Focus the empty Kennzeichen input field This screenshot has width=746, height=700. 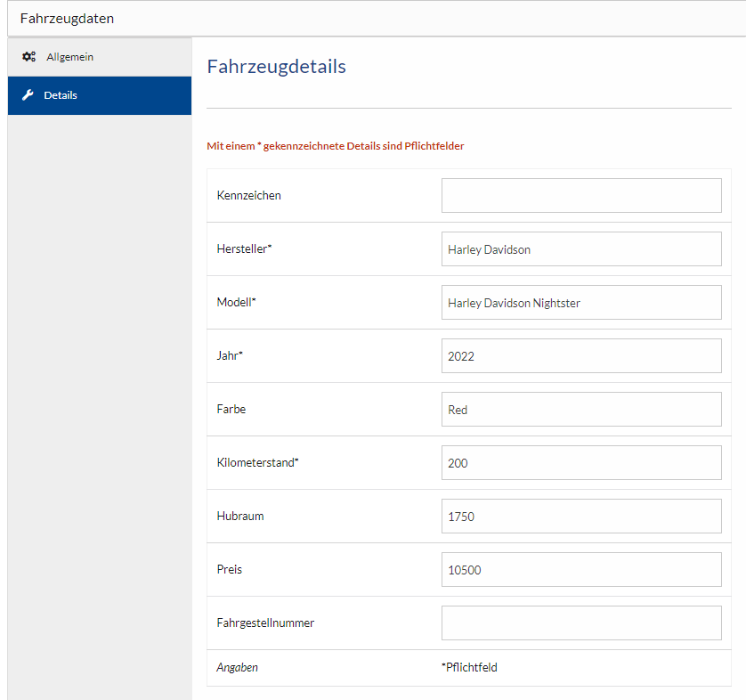(580, 196)
